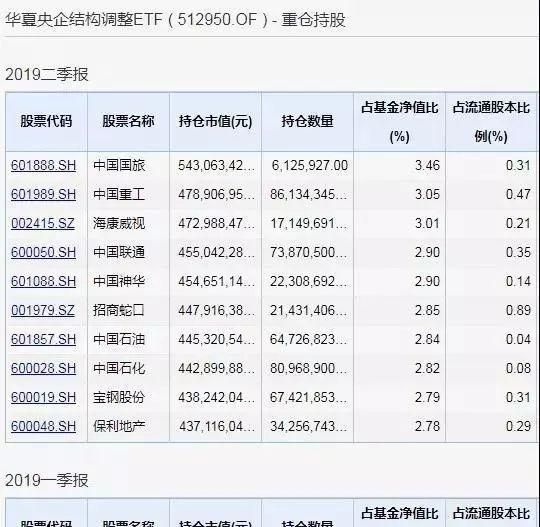540x527 pixels.
Task: Open stock code link 600028.SH
Action: 43,368
